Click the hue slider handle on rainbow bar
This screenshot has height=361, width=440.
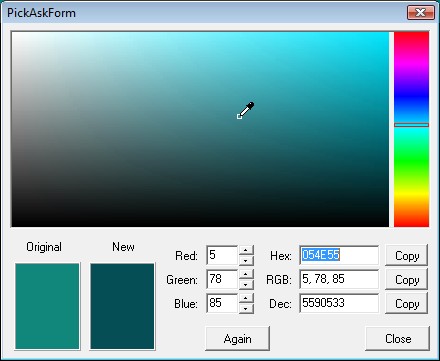tap(411, 125)
